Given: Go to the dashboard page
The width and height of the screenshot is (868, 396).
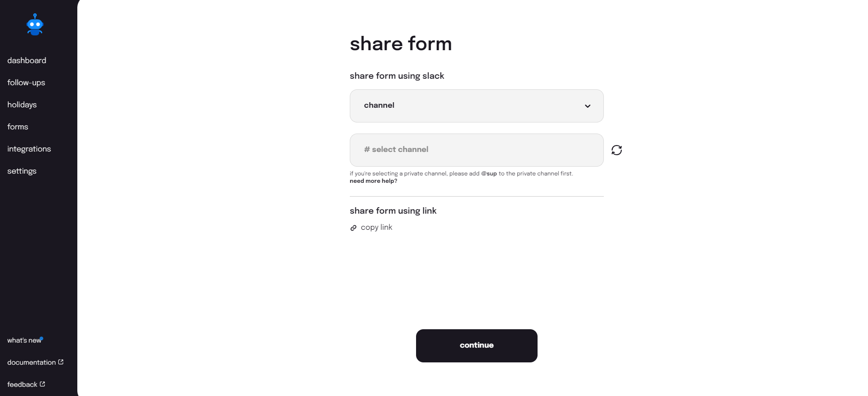Looking at the screenshot, I should [27, 60].
